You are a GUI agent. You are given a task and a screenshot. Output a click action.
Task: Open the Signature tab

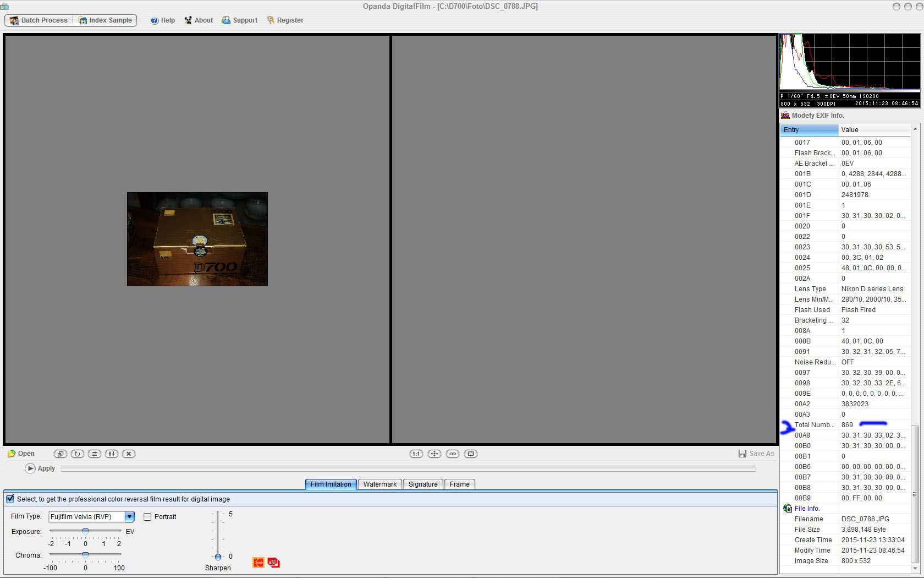(x=423, y=484)
